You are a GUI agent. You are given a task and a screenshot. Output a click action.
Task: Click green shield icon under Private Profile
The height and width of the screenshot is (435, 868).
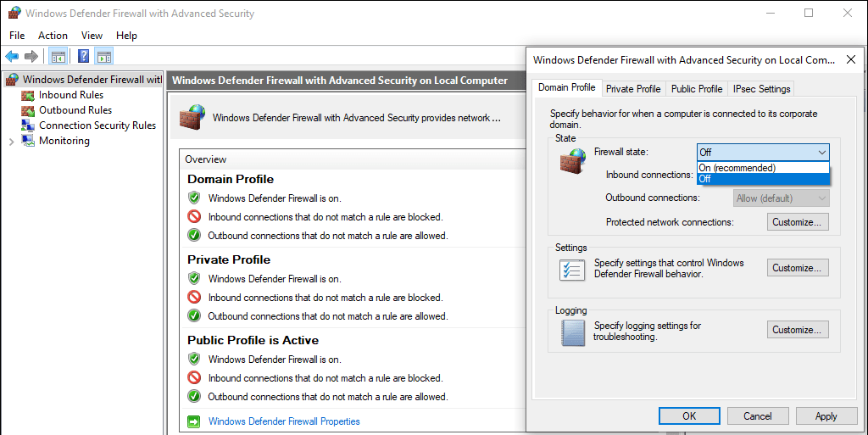[194, 278]
